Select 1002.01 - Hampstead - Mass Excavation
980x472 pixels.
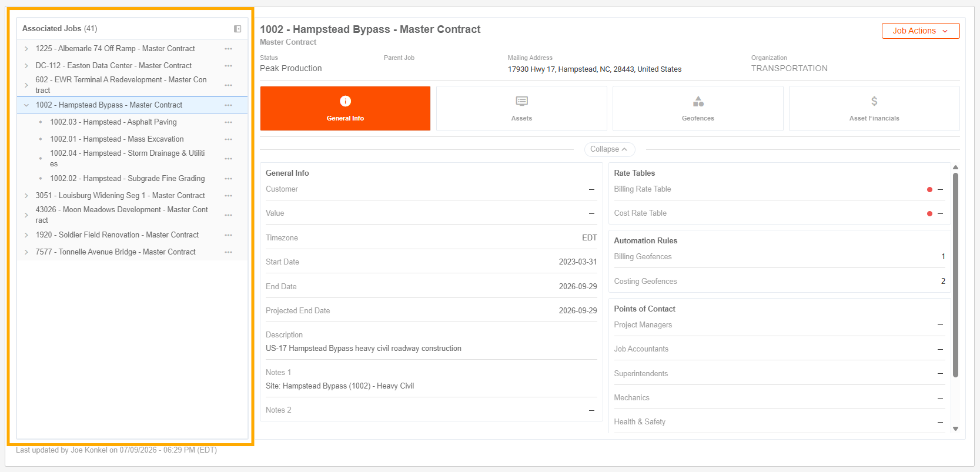[117, 139]
